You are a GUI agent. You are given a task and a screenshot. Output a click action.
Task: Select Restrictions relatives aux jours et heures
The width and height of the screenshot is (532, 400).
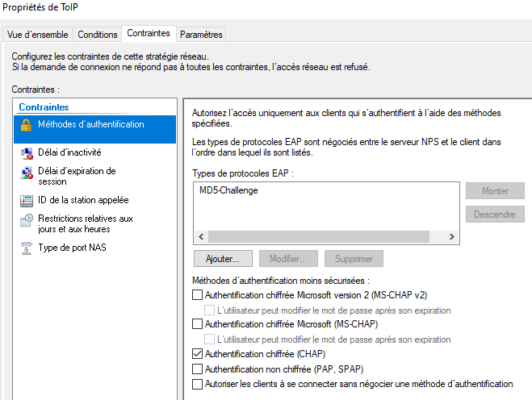(x=94, y=223)
